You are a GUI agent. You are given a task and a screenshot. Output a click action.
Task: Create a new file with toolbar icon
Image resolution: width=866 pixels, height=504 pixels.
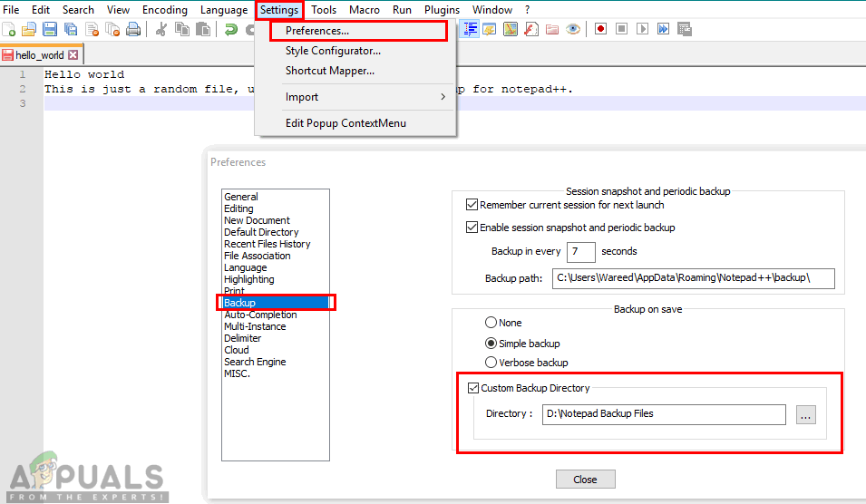[8, 29]
